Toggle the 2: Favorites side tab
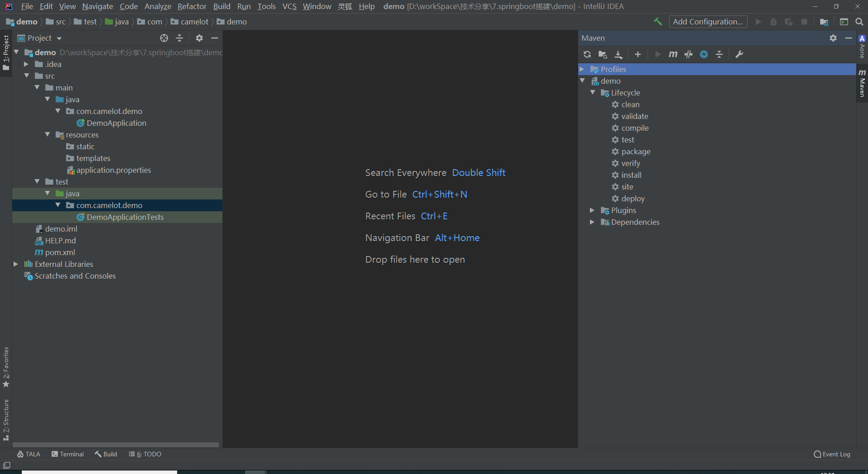The image size is (868, 474). pyautogui.click(x=6, y=367)
